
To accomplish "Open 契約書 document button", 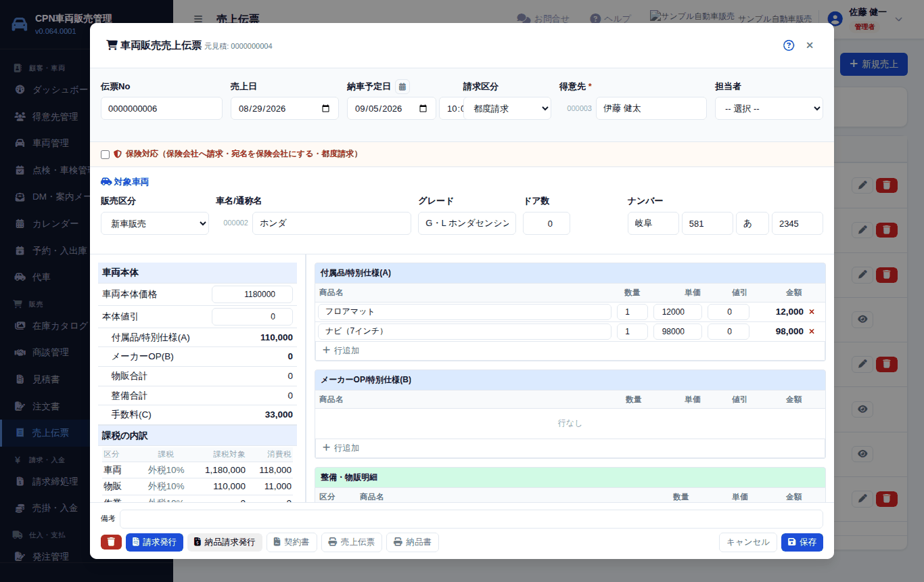I will tap(292, 542).
